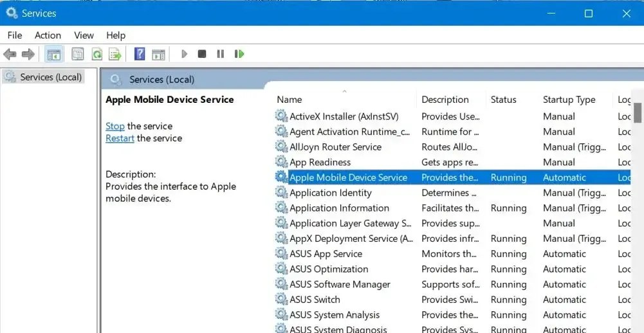Select the gear icon for Application Information
This screenshot has width=644, height=333.
(281, 208)
